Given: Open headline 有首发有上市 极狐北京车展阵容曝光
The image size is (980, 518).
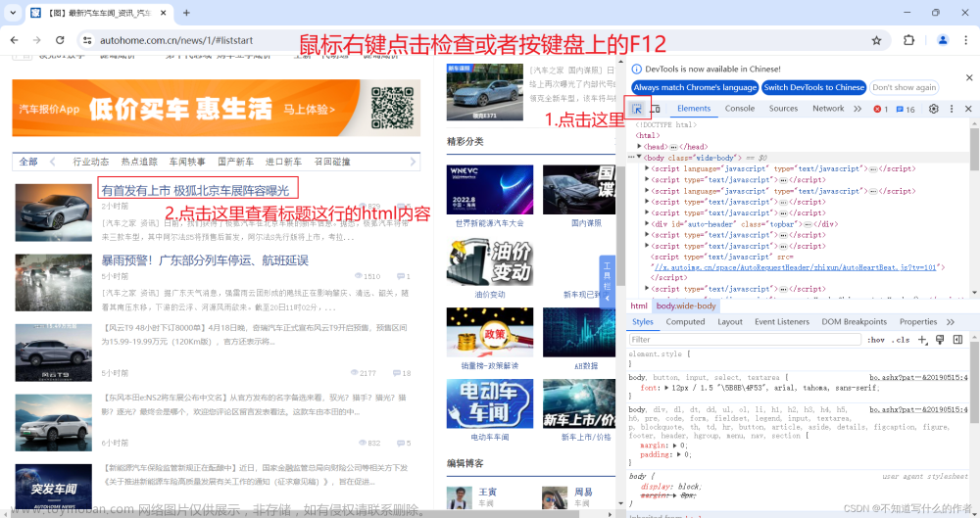Looking at the screenshot, I should [196, 190].
